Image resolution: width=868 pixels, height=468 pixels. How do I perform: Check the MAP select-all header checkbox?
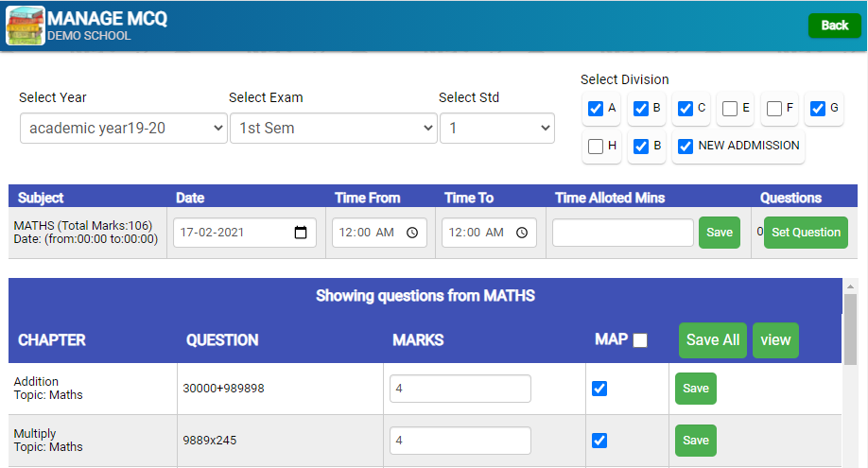coord(640,340)
